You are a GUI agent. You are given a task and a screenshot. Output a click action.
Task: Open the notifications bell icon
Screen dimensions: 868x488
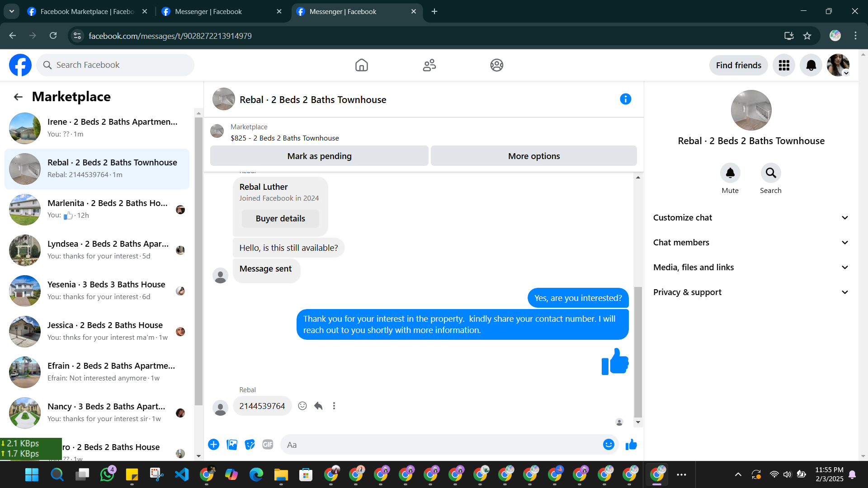coord(811,66)
